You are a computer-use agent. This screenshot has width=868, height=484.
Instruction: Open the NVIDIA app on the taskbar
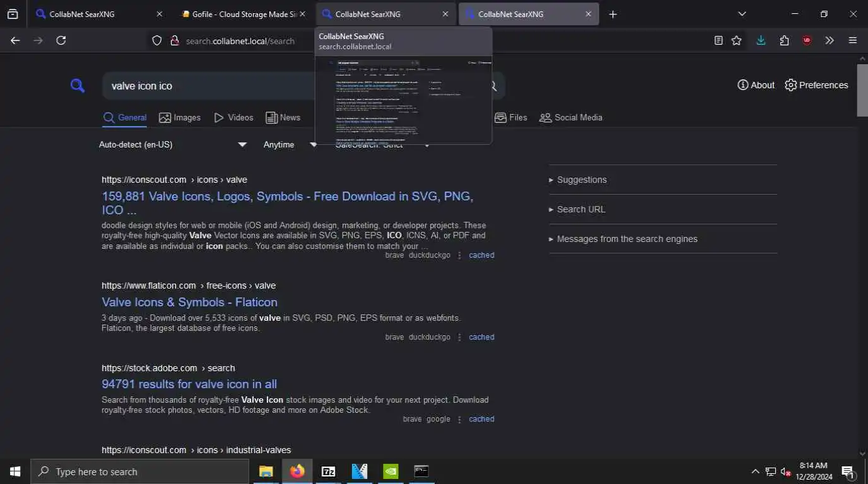390,471
